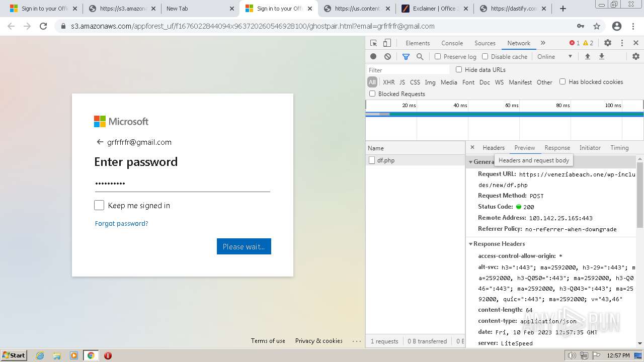Open DevTools settings gear
The image size is (644, 362).
click(x=608, y=43)
